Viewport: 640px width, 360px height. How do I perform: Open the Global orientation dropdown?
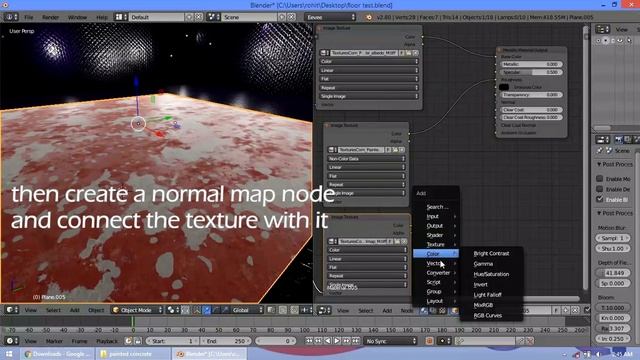(x=247, y=310)
